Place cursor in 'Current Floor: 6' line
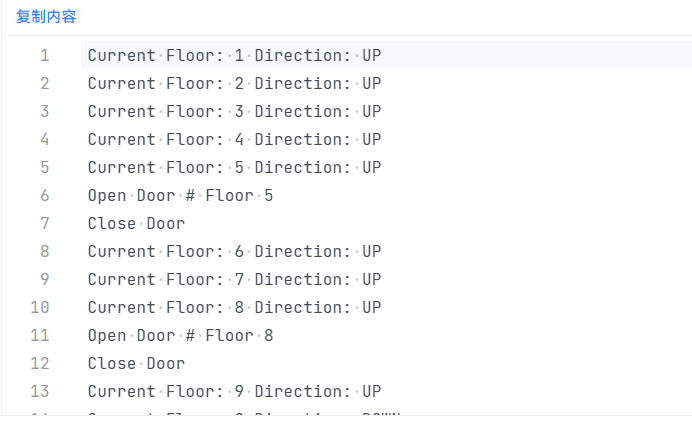Viewport: 692px width, 436px height. coord(234,252)
